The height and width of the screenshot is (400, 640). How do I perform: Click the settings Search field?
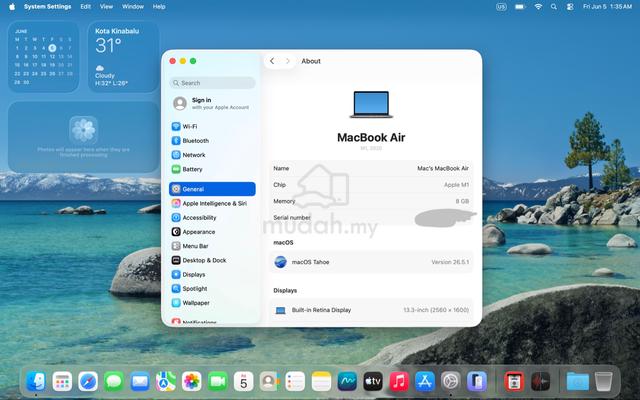(x=212, y=83)
